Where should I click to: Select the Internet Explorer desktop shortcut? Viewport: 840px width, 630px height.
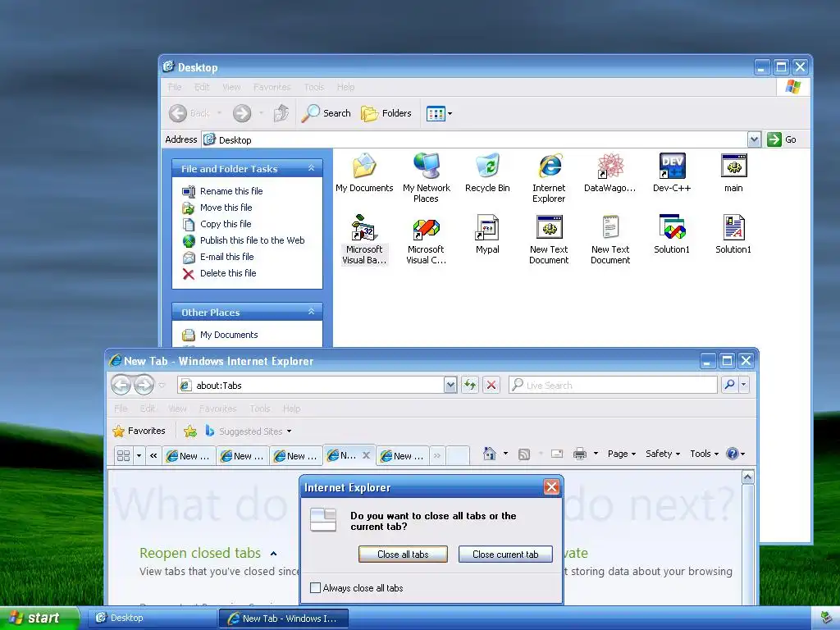549,177
